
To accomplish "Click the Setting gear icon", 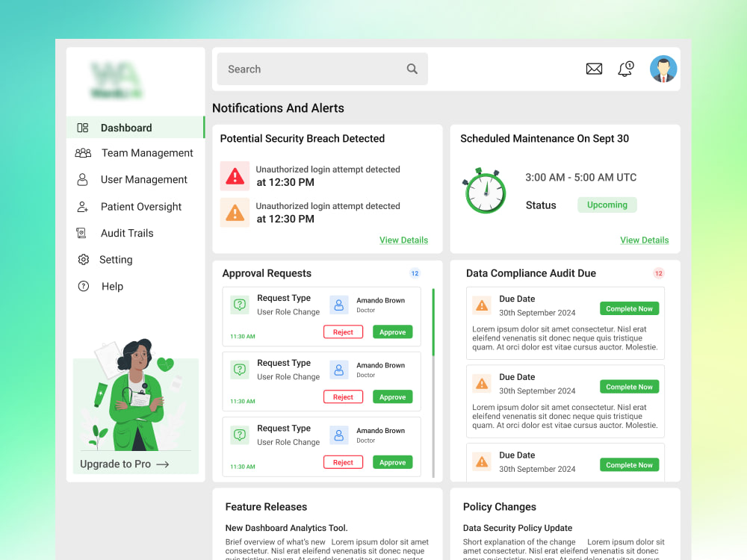I will (84, 260).
